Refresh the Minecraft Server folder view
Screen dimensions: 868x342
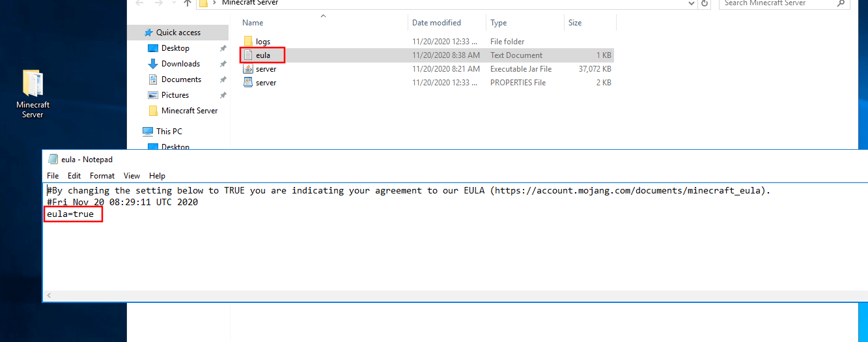[704, 3]
